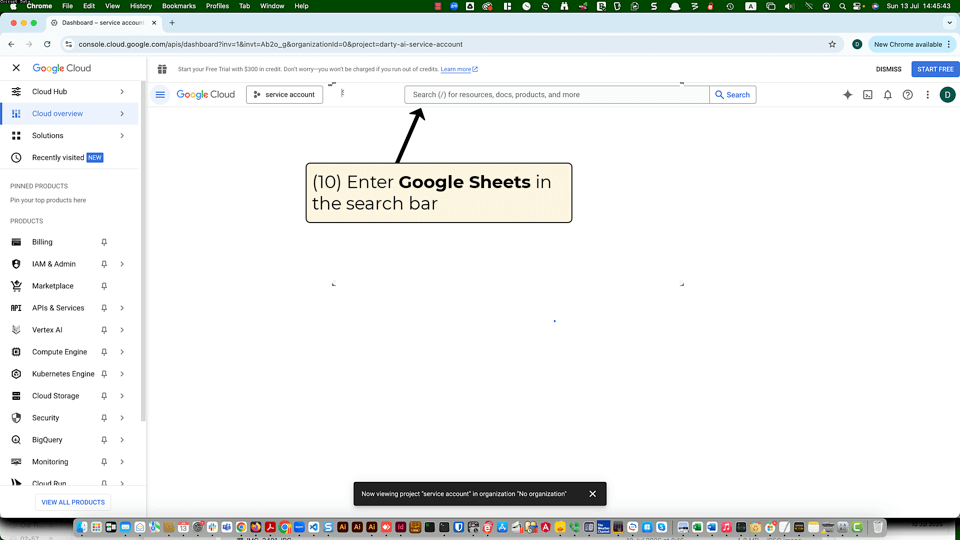This screenshot has width=960, height=540.
Task: Open the Window menu in menu bar
Action: (272, 6)
